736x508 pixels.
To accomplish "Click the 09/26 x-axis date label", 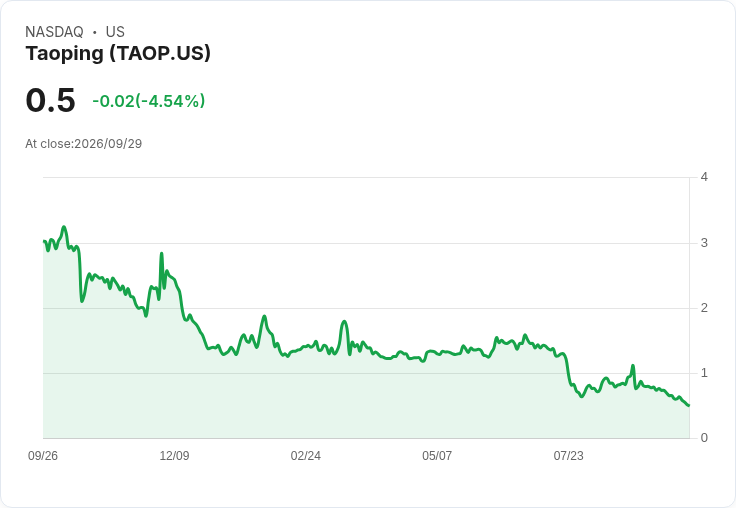I will pos(43,455).
